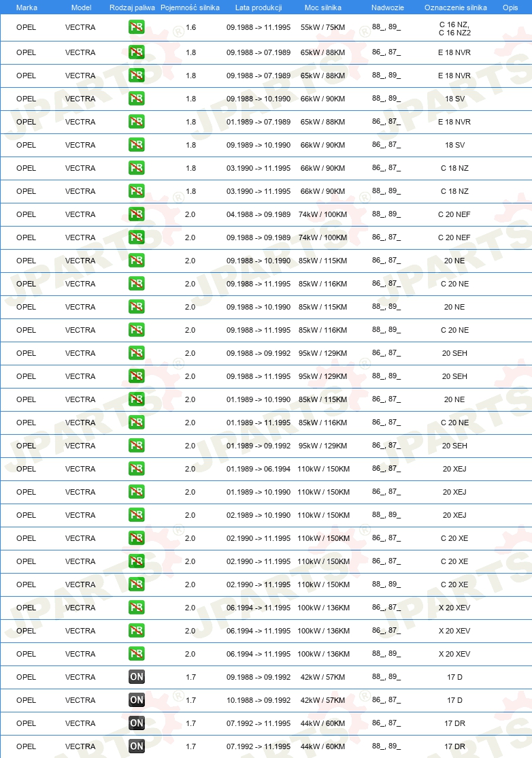Click the petrol icon for 20 XEJ 01.1989 -> 10.1990
This screenshot has width=532, height=758.
[x=137, y=492]
